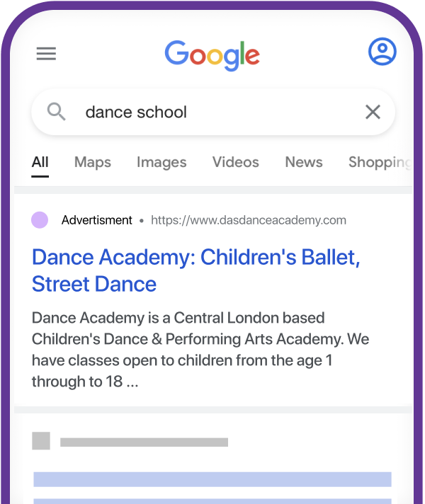425x504 pixels.
Task: Switch to the Images tab
Action: pos(161,162)
